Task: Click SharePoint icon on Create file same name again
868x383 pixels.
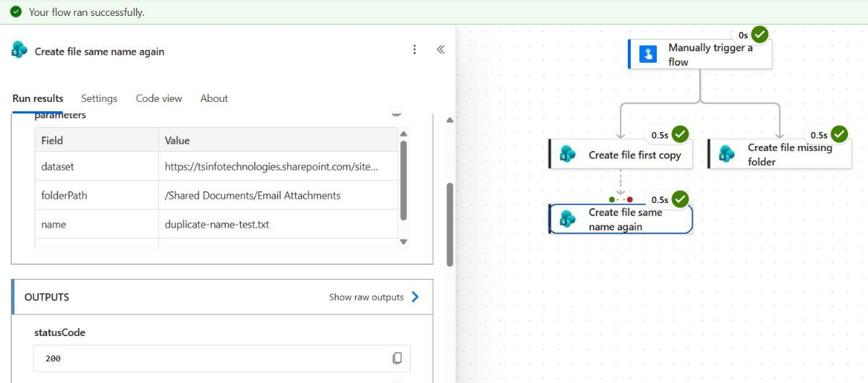Action: coord(568,219)
